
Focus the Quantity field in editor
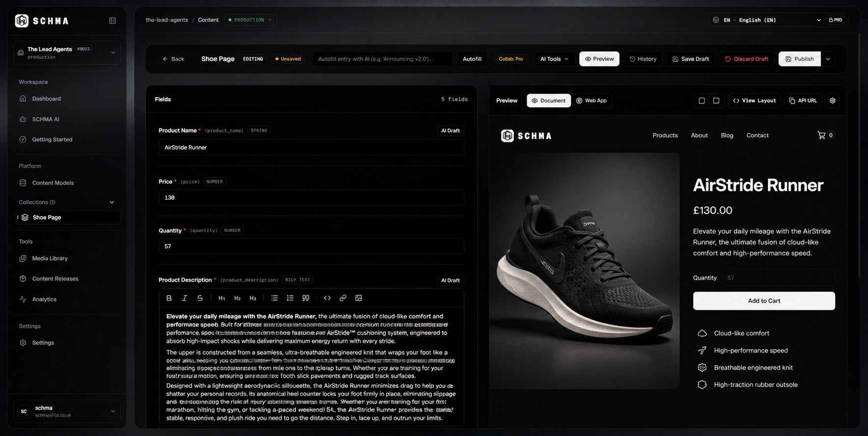point(311,246)
